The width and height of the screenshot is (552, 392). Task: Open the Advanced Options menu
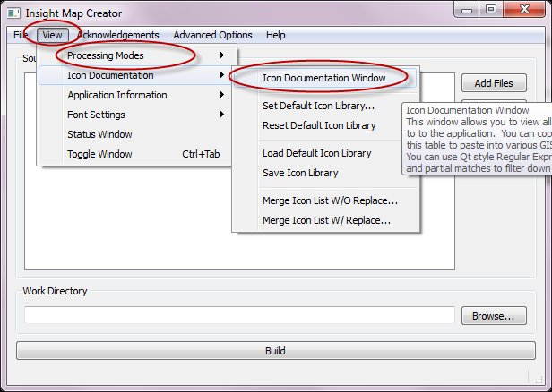click(213, 35)
